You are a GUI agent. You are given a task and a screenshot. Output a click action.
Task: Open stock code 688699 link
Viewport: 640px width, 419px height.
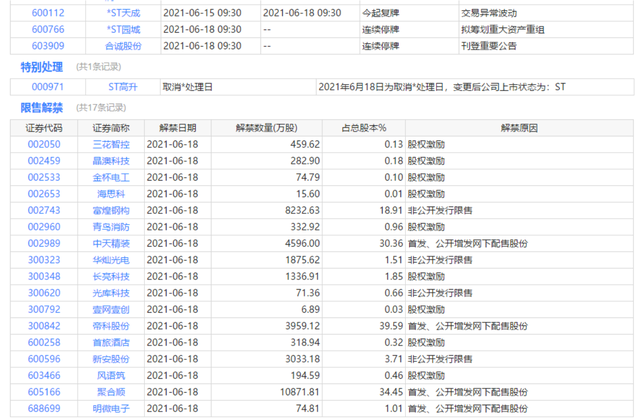point(44,408)
